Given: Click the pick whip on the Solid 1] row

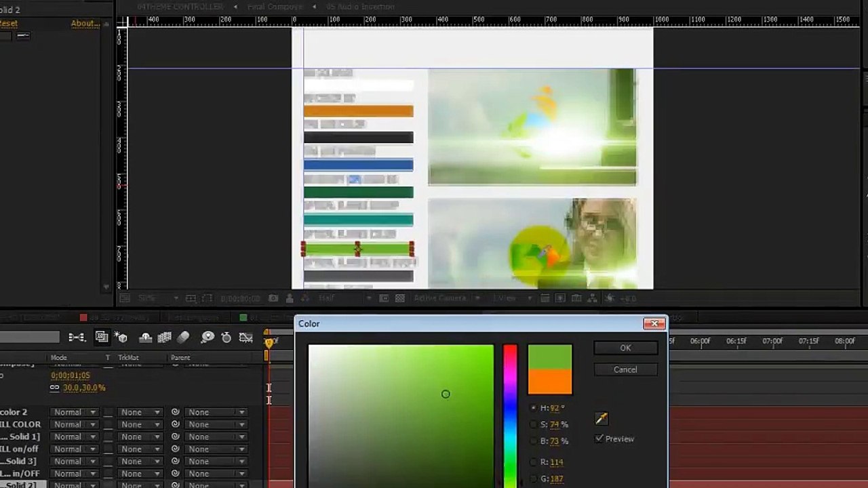Looking at the screenshot, I should click(175, 436).
